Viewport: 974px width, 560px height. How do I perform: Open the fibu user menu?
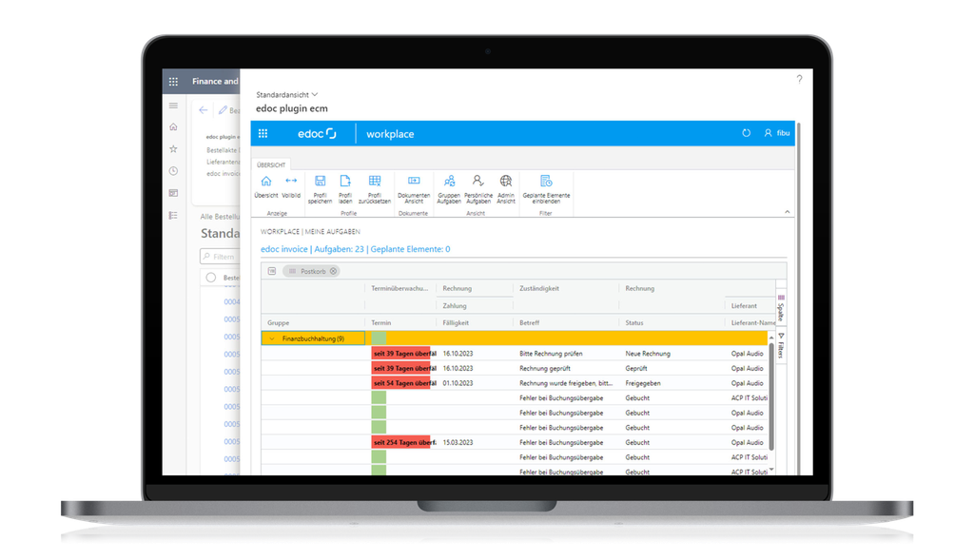click(776, 133)
